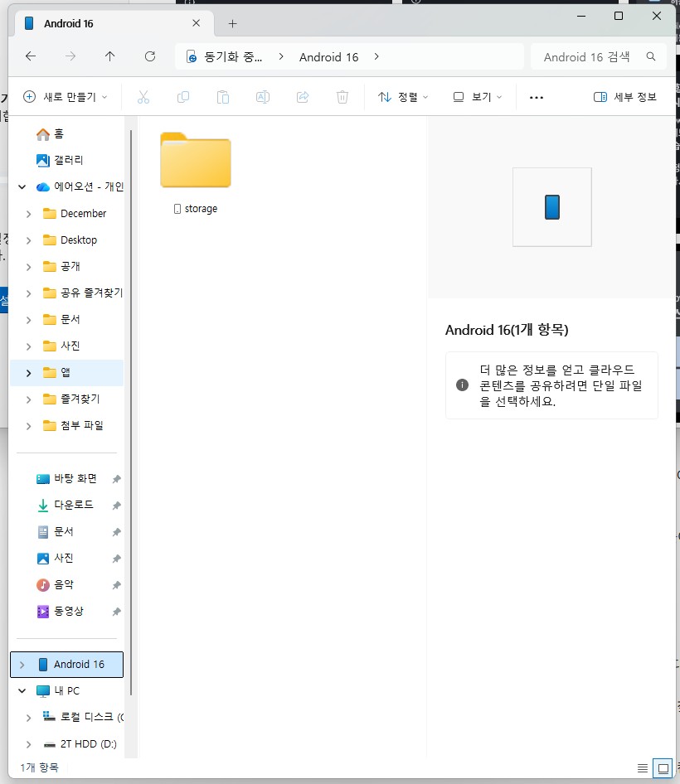Open a new tab with plus button

[233, 23]
